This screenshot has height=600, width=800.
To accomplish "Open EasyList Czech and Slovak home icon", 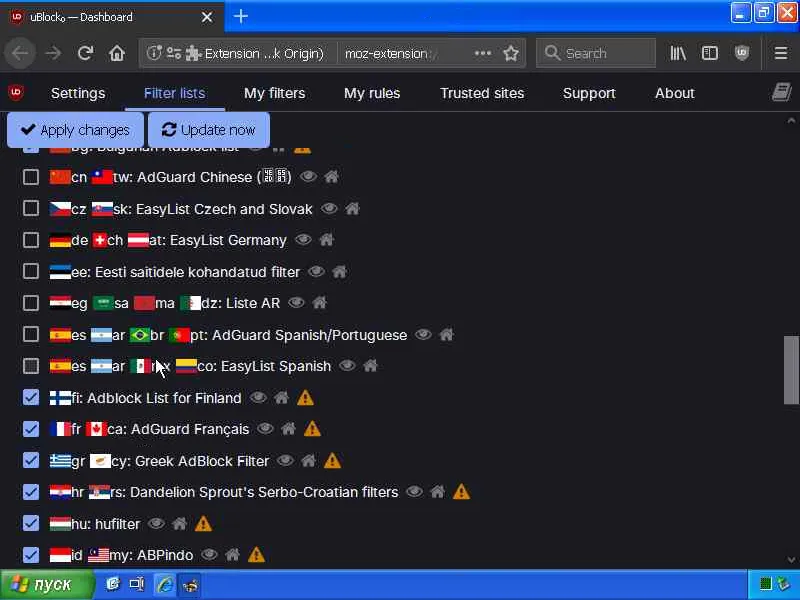I will (x=352, y=208).
